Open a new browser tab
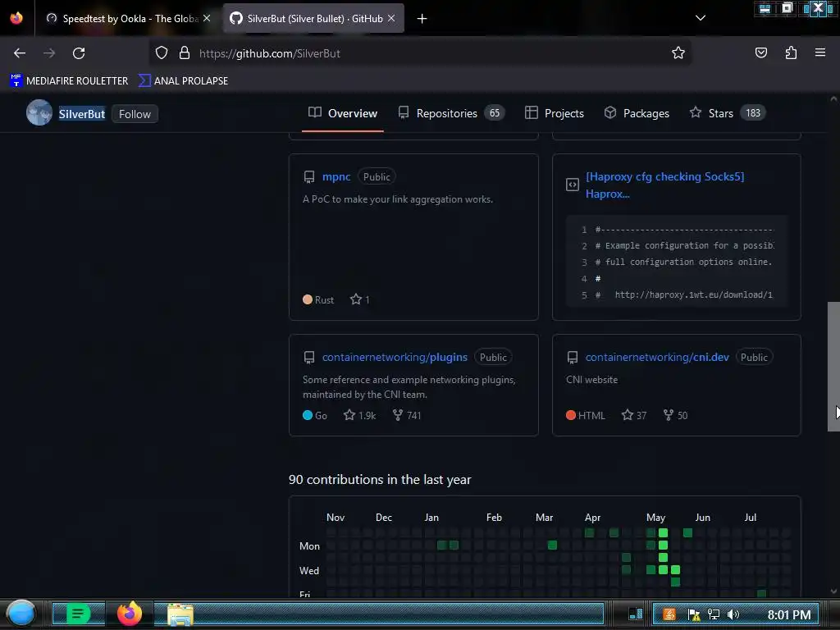 [422, 19]
